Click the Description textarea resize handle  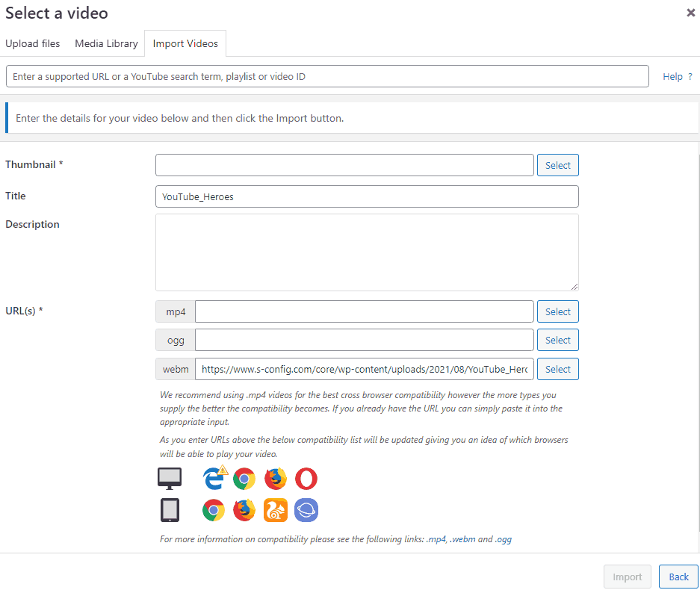pyautogui.click(x=574, y=287)
